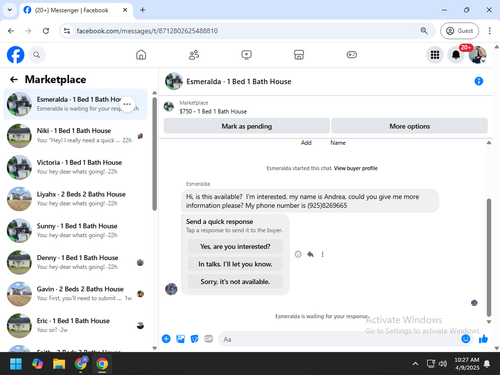This screenshot has width=500, height=375.
Task: Click the chat header listing thumbnail
Action: [174, 81]
